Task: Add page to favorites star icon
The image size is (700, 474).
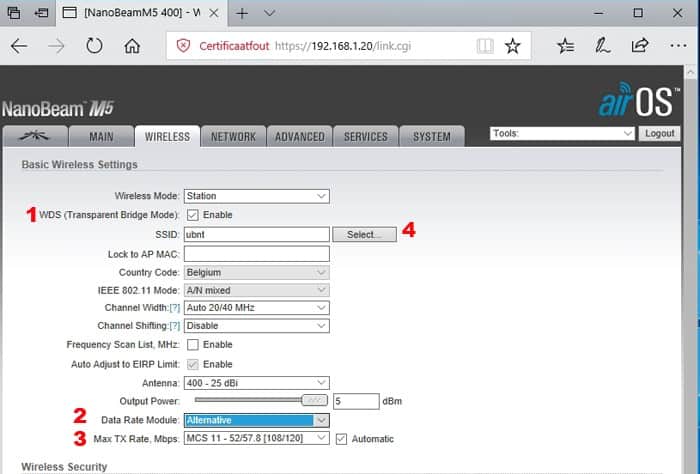Action: pos(512,46)
